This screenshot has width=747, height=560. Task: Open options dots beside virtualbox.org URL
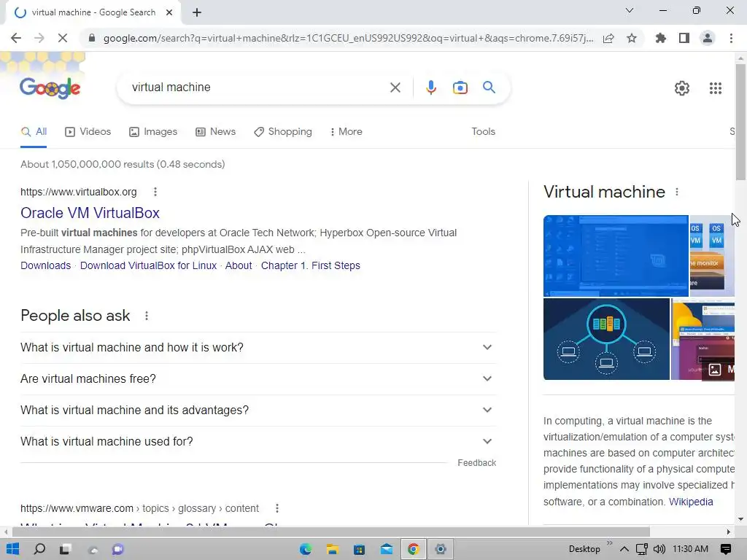point(155,192)
